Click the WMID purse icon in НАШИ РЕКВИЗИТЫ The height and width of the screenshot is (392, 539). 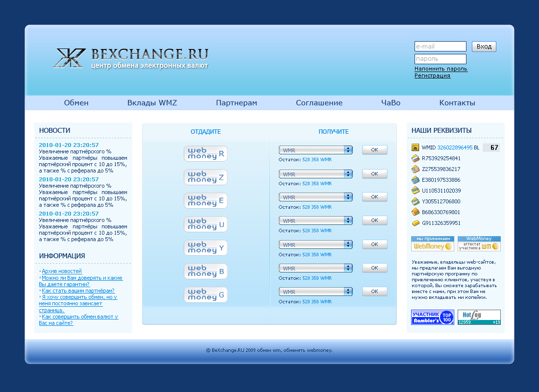(x=414, y=147)
